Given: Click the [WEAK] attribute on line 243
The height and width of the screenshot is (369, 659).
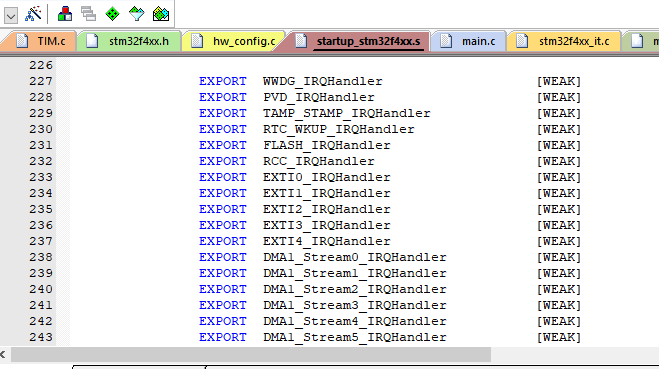Looking at the screenshot, I should coord(559,337).
